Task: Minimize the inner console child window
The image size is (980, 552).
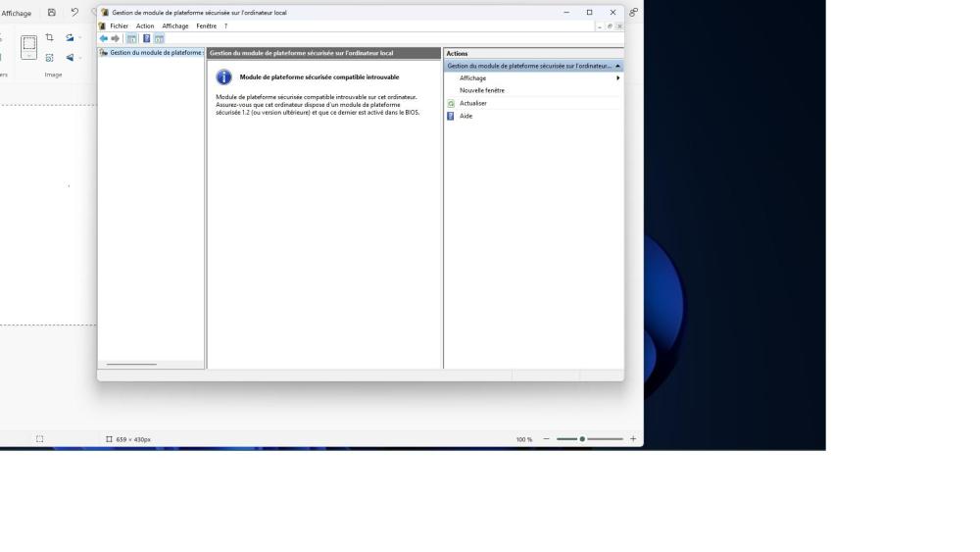Action: [600, 26]
